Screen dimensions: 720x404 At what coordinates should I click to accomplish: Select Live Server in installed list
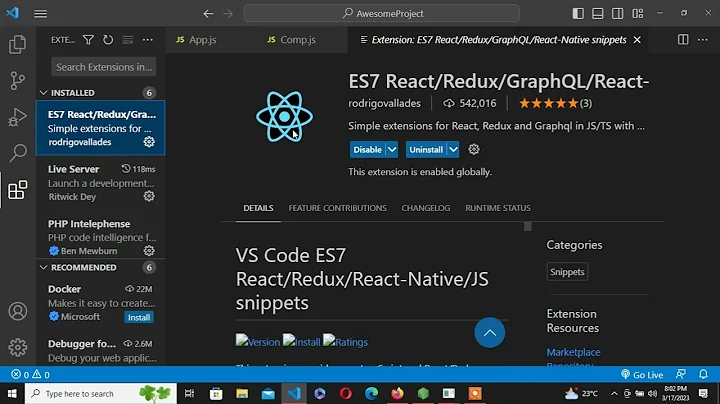101,183
